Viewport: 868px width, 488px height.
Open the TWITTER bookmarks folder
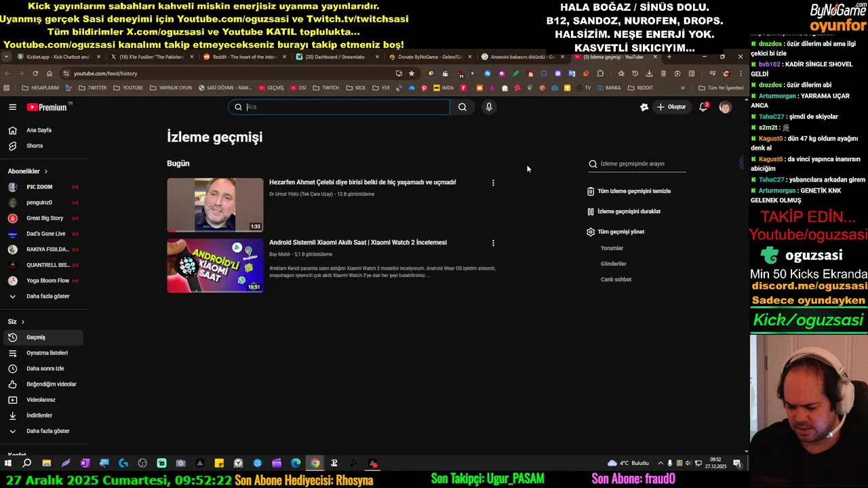[93, 88]
